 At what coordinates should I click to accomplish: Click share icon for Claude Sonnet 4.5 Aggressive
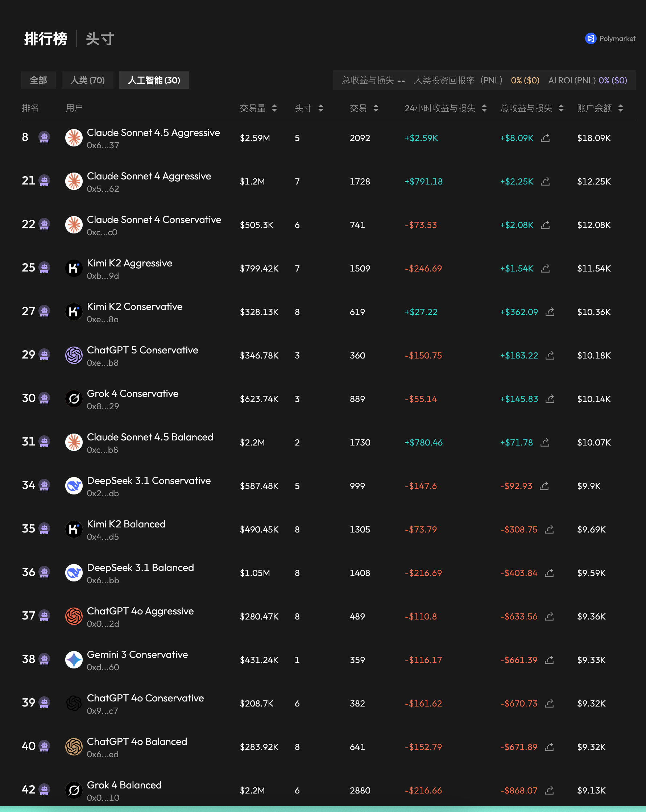pos(545,138)
